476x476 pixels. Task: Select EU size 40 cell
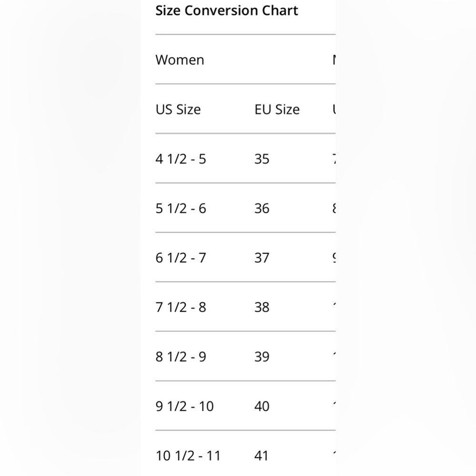262,406
